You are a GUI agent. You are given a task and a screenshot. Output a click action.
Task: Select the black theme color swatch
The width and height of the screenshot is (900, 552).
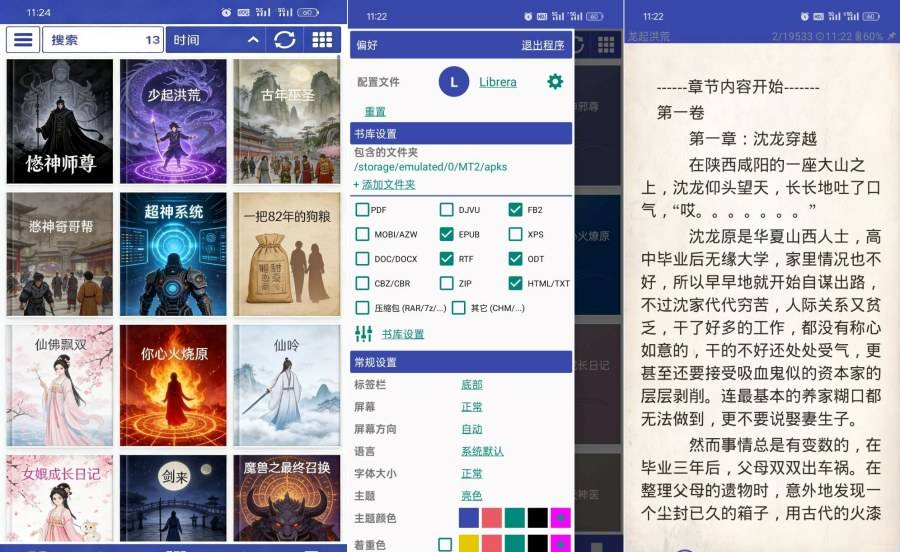click(x=538, y=518)
